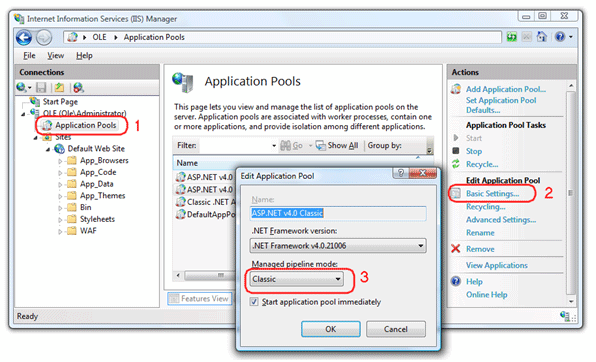Click the View Applications link
596x362 pixels.
point(497,265)
